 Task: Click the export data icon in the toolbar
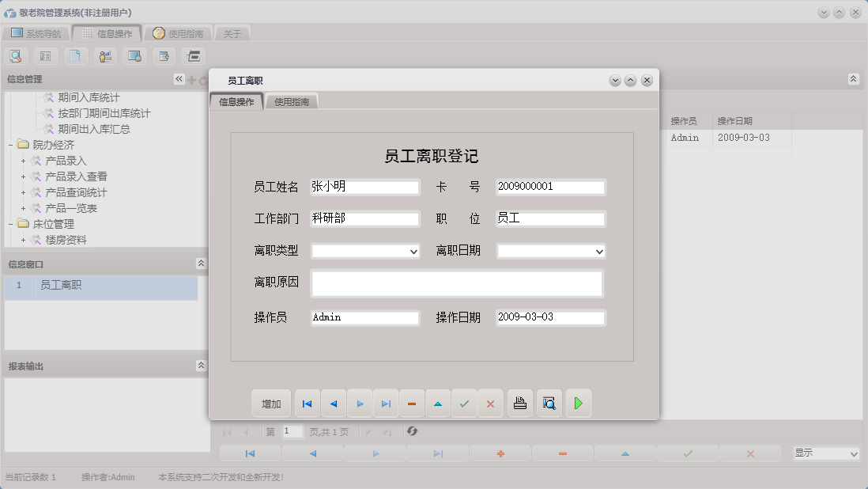coord(164,55)
